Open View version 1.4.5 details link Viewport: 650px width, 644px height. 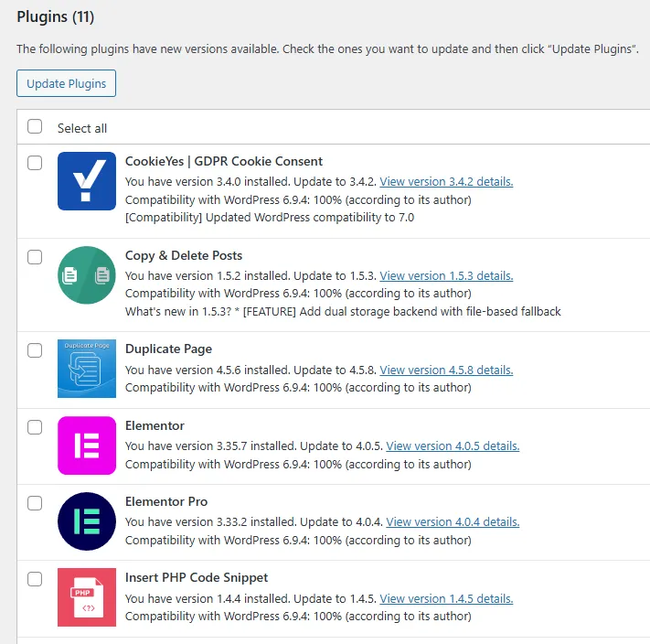(446, 599)
